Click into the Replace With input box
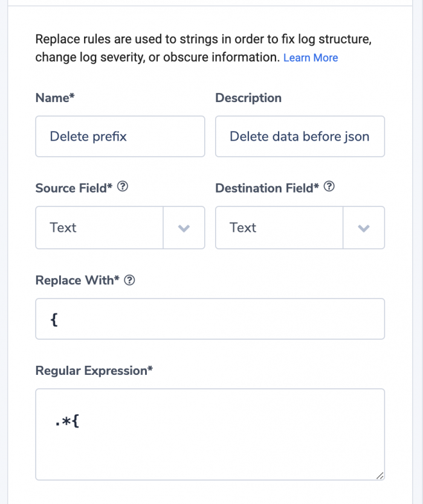Viewport: 423px width, 504px height. tap(210, 319)
